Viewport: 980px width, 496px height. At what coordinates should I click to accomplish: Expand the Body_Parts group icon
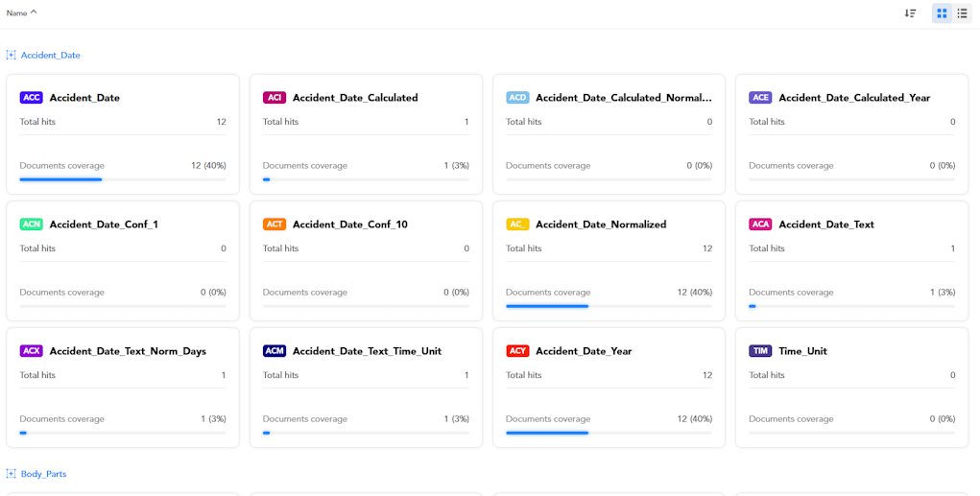pyautogui.click(x=12, y=474)
